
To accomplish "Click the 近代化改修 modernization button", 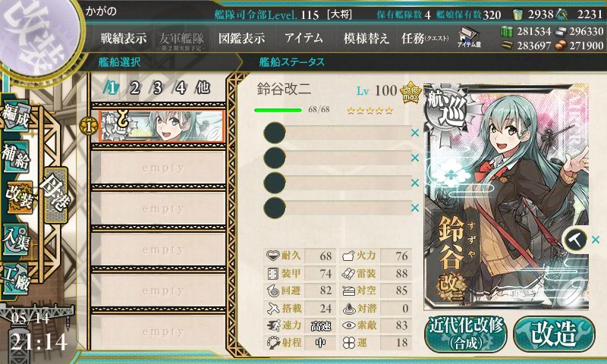I will point(466,334).
